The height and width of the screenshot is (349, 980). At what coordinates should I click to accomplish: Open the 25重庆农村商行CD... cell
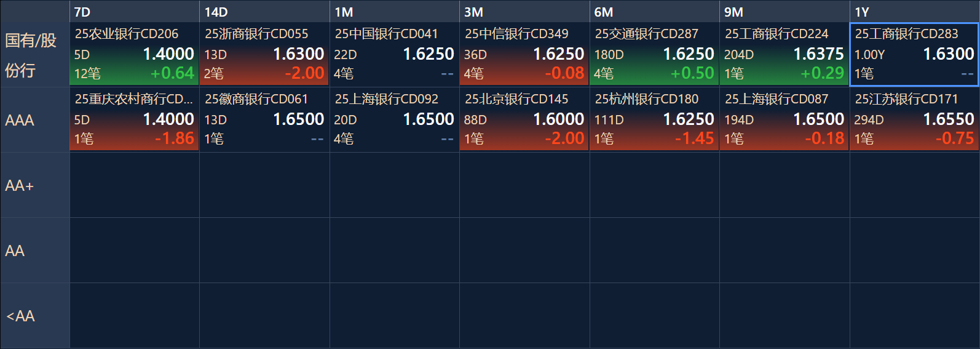(134, 119)
